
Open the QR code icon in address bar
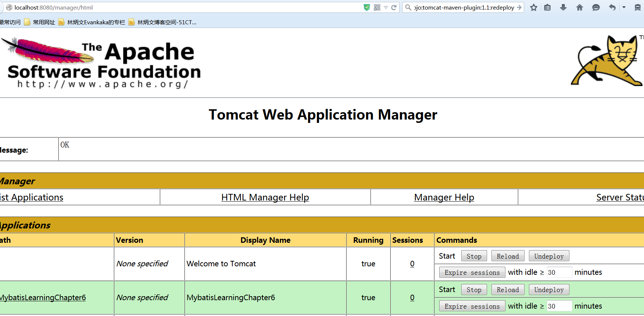click(x=377, y=7)
